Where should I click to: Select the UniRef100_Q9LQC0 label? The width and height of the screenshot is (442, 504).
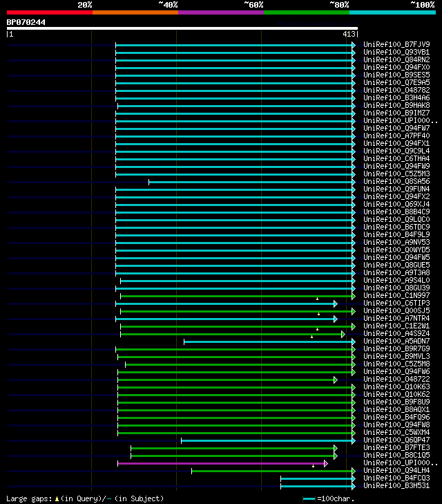coord(396,220)
